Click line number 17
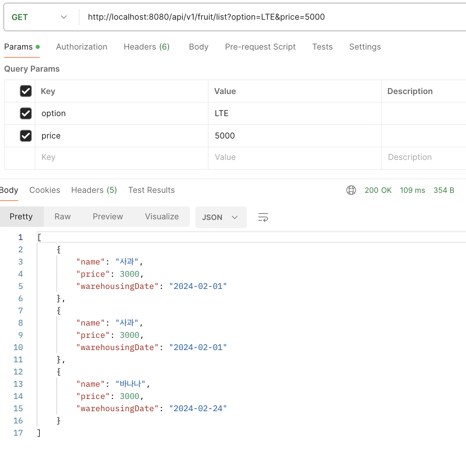 18,433
